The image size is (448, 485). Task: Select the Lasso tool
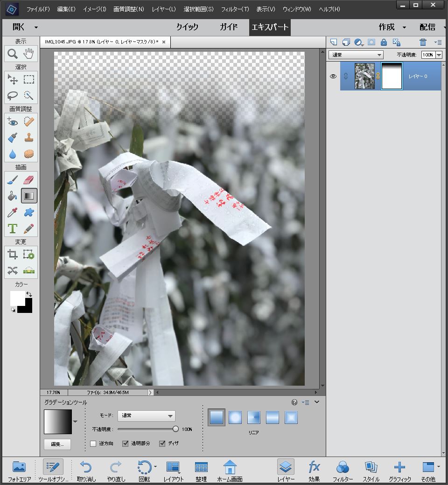coord(13,95)
